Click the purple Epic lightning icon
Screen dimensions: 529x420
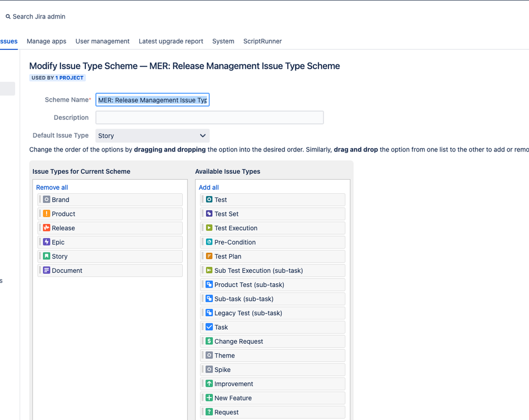point(47,242)
